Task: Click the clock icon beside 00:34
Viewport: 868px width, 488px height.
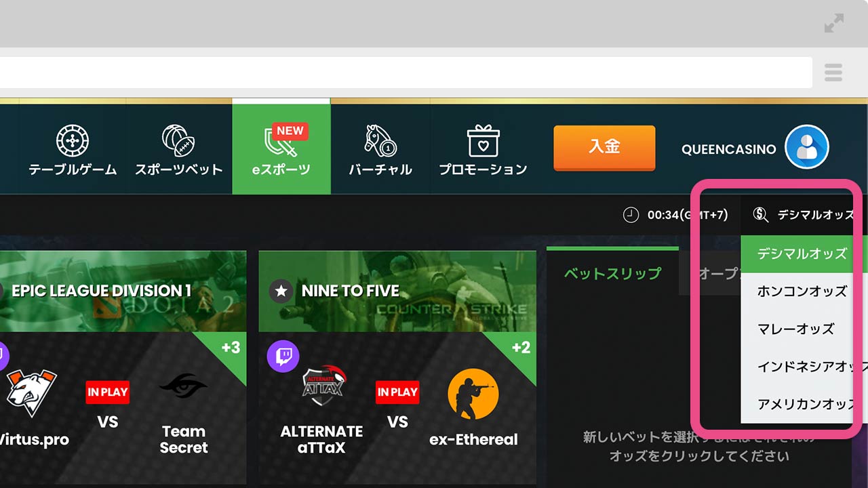Action: (631, 215)
